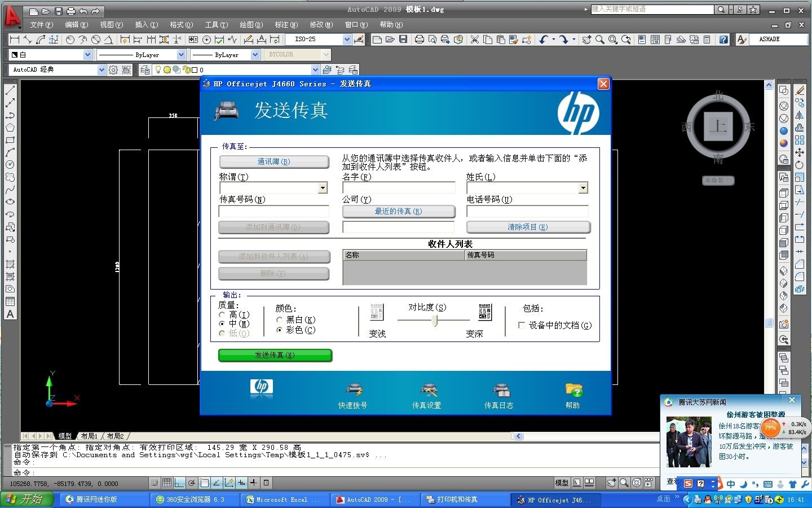The height and width of the screenshot is (508, 812).
Task: Click the HP logo icon in dialog footer
Action: point(262,387)
